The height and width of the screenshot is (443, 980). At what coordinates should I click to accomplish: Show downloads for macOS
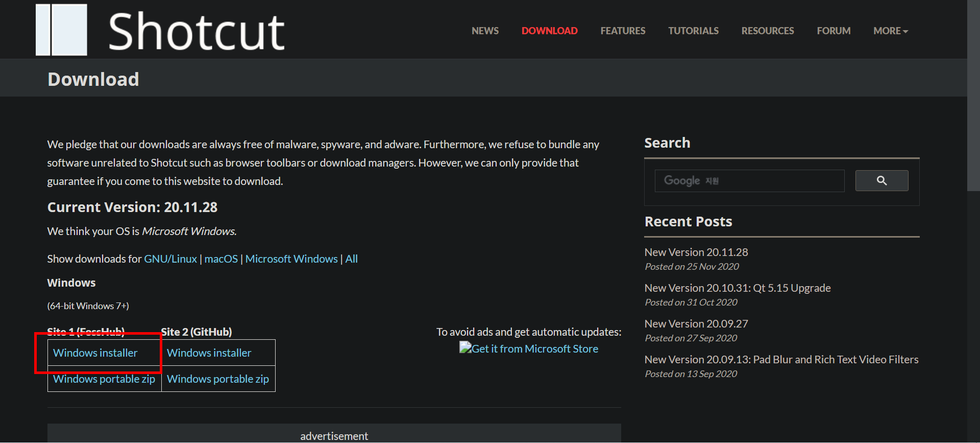click(x=221, y=259)
